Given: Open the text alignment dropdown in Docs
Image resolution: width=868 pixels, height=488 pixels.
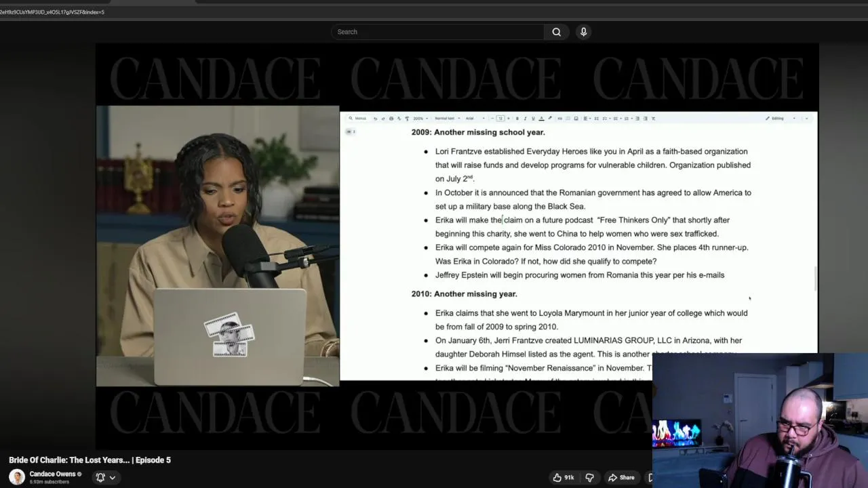Looking at the screenshot, I should click(x=587, y=118).
